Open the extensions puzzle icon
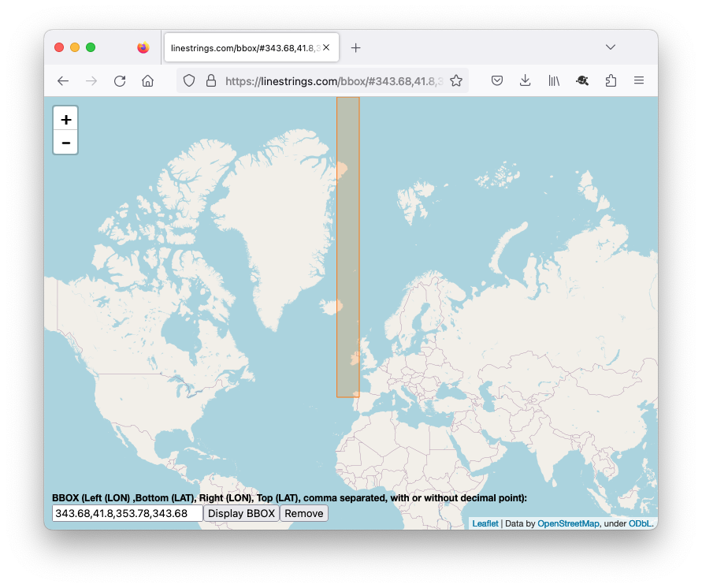Screen dimensions: 702x588 point(611,80)
